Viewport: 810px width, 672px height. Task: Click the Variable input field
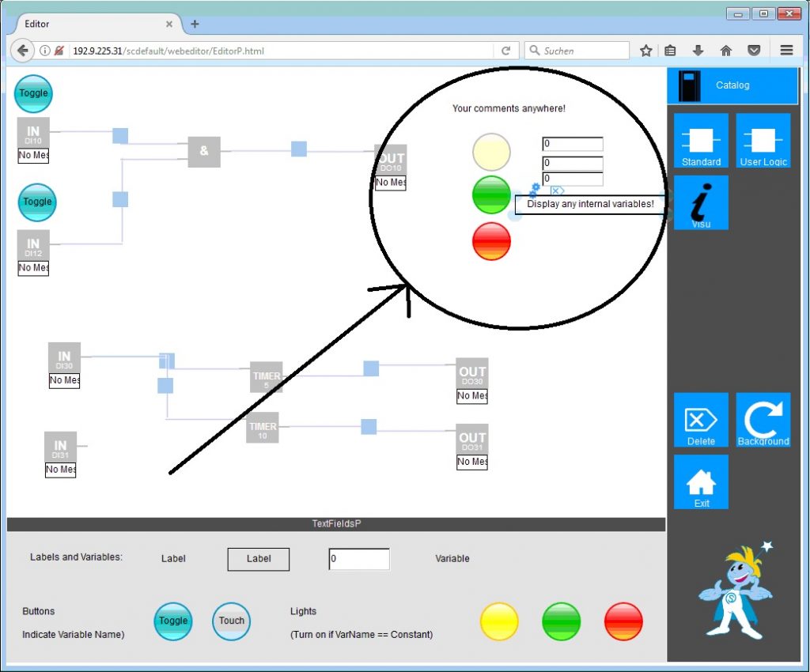point(358,559)
